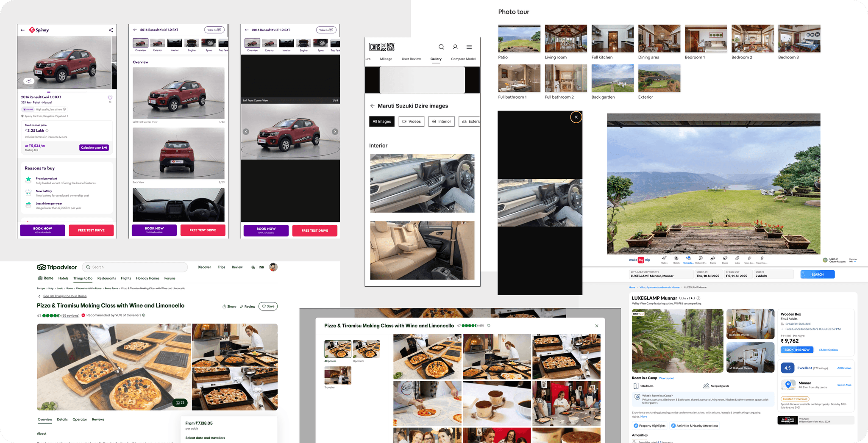
Task: Toggle the All Images filter chip on Cars24
Action: (382, 122)
